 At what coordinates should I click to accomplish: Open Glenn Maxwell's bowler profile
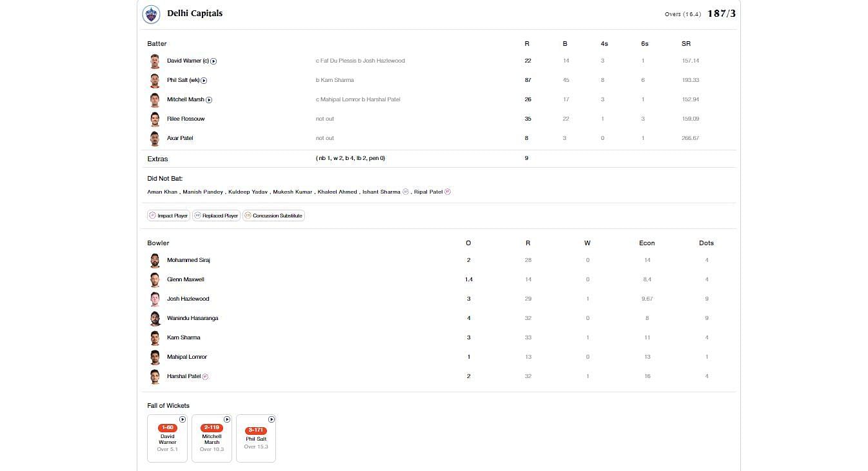click(185, 279)
